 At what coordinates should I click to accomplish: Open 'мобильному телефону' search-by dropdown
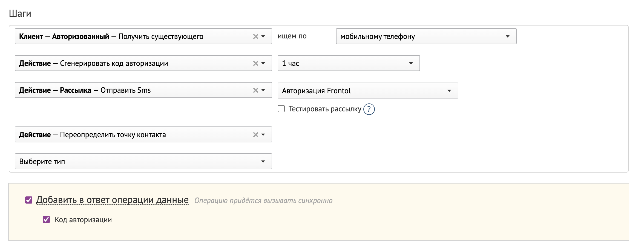point(426,36)
